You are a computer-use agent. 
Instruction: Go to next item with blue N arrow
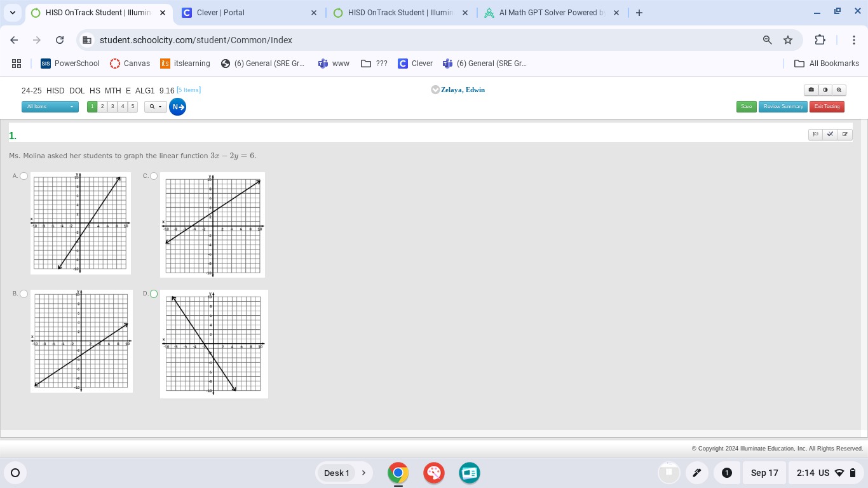[x=178, y=107]
